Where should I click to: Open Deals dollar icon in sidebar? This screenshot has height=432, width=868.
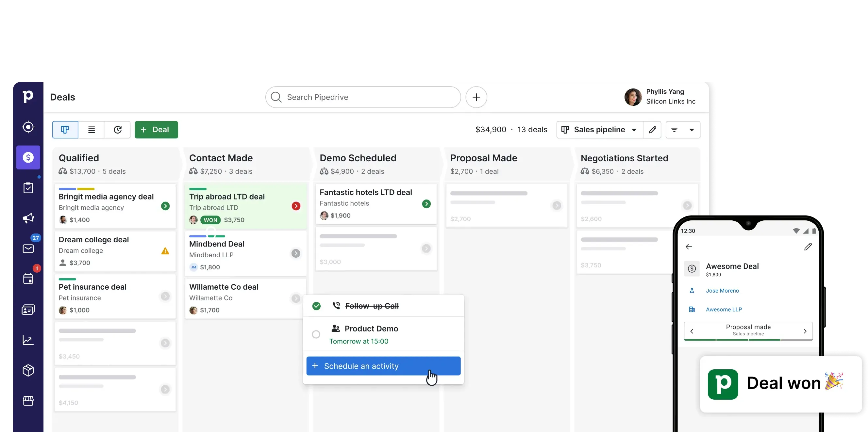point(28,157)
